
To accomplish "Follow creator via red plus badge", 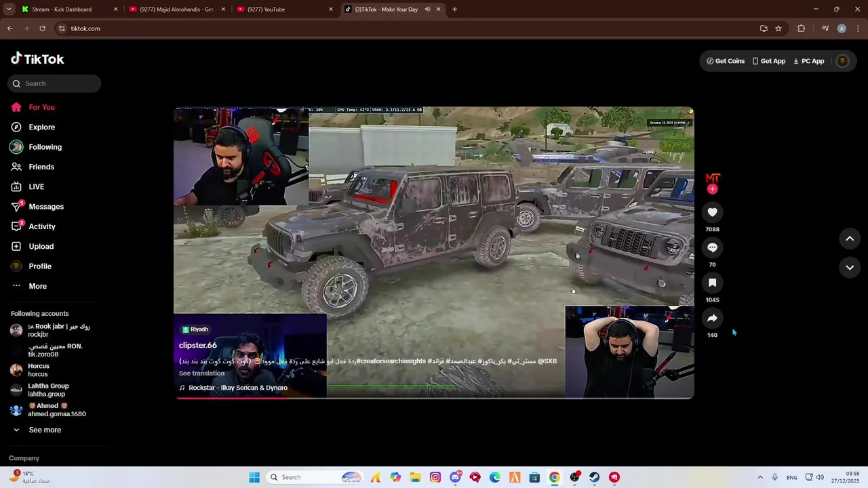I will 712,190.
